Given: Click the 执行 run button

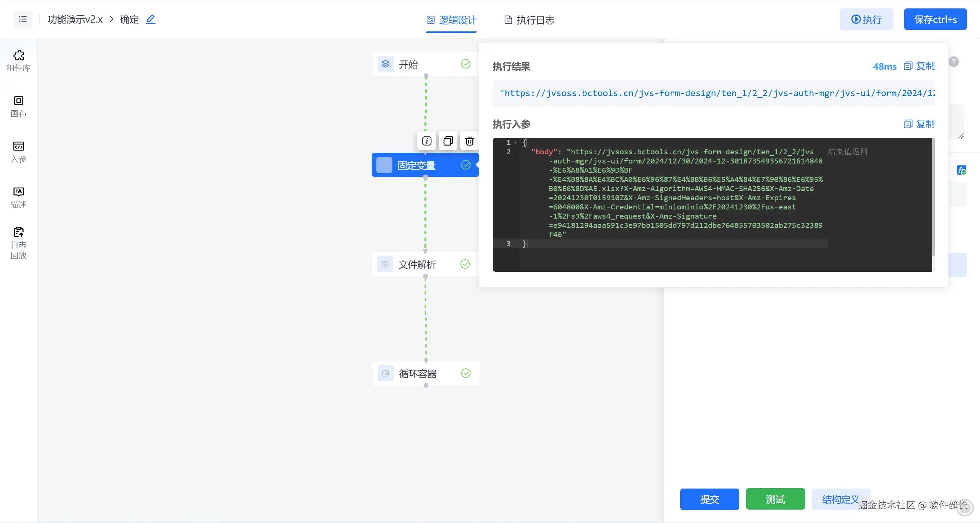Looking at the screenshot, I should [866, 19].
